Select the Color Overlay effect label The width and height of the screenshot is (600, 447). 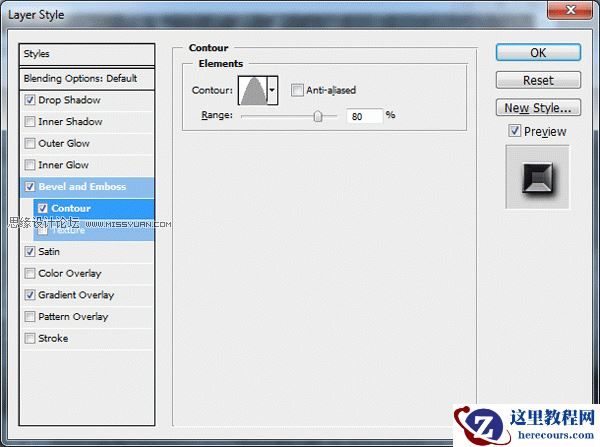tap(70, 273)
